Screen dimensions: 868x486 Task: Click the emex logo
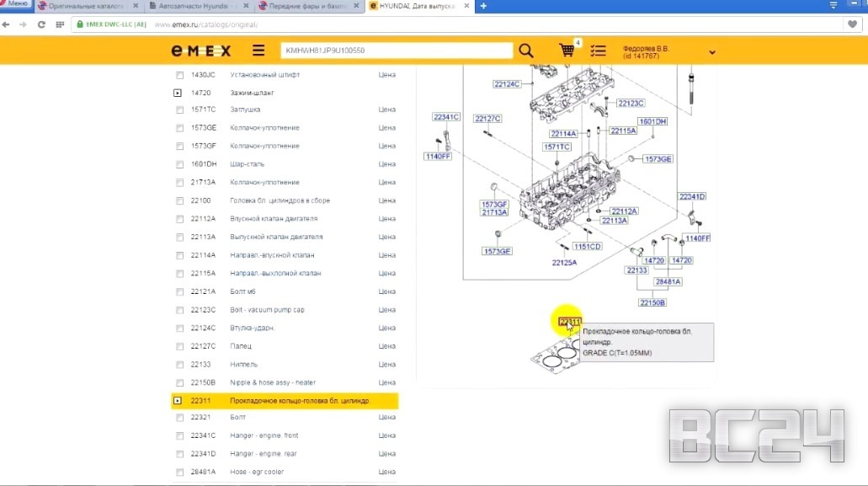[x=200, y=51]
